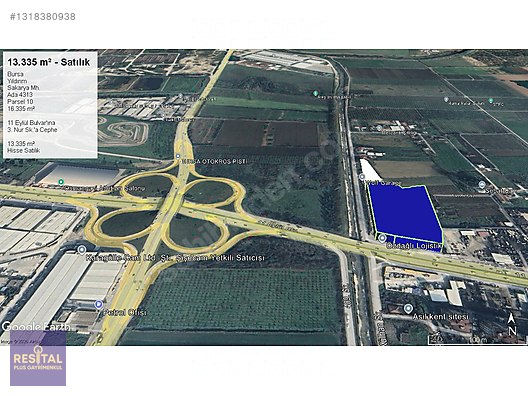528x396 pixels.
Task: Select the "Bursa" line in info box
Action: pos(15,74)
